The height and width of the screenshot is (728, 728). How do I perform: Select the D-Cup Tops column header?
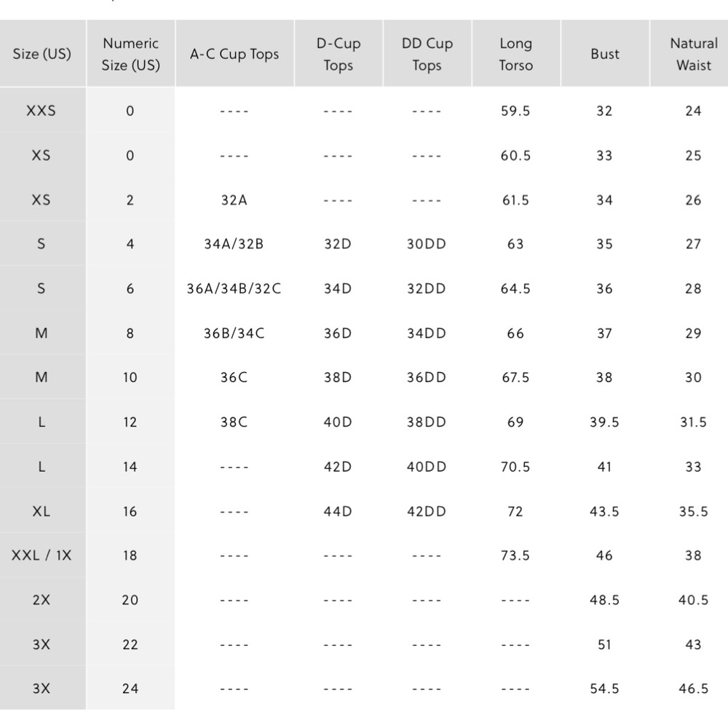click(339, 54)
